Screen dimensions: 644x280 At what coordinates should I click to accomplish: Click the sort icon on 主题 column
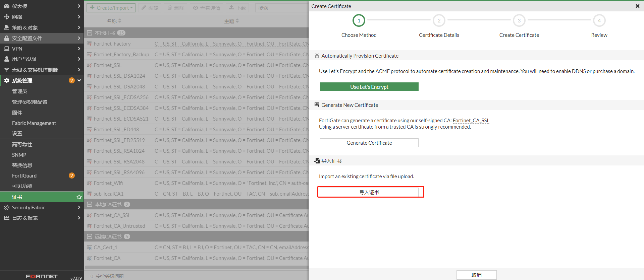237,21
